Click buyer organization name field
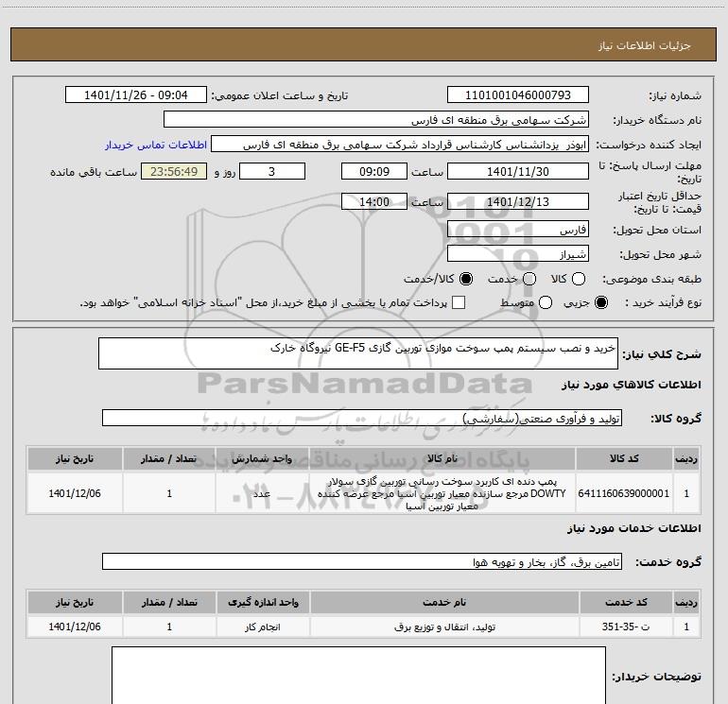Screen dimensions: 728x704 tap(376, 120)
